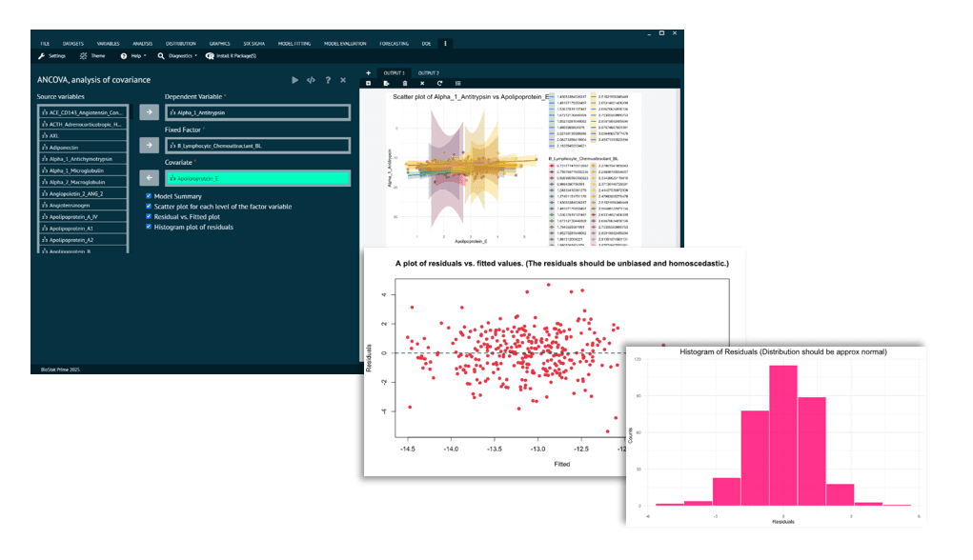
Task: Open the DISTRIBUTION menu
Action: 181,43
